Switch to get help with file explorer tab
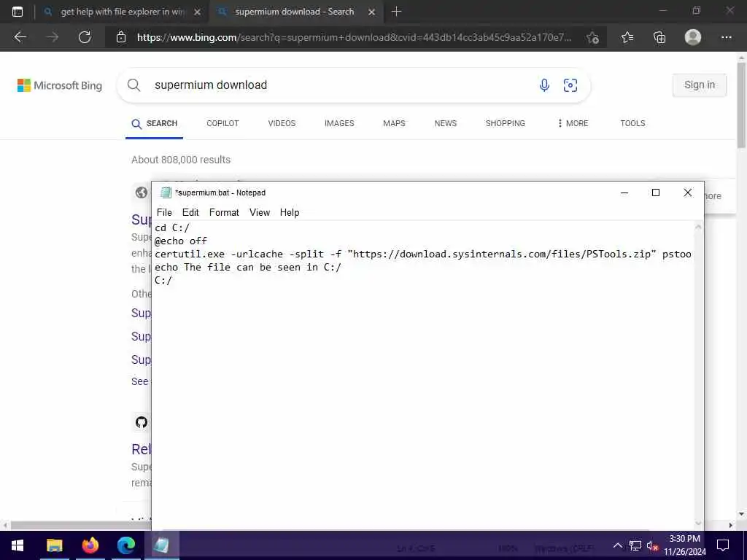 tap(123, 12)
